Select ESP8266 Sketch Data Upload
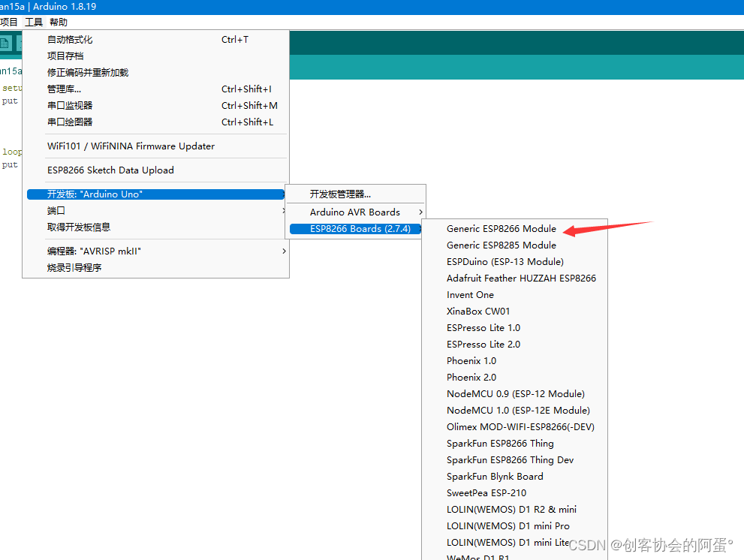Viewport: 744px width, 560px height. [155, 170]
